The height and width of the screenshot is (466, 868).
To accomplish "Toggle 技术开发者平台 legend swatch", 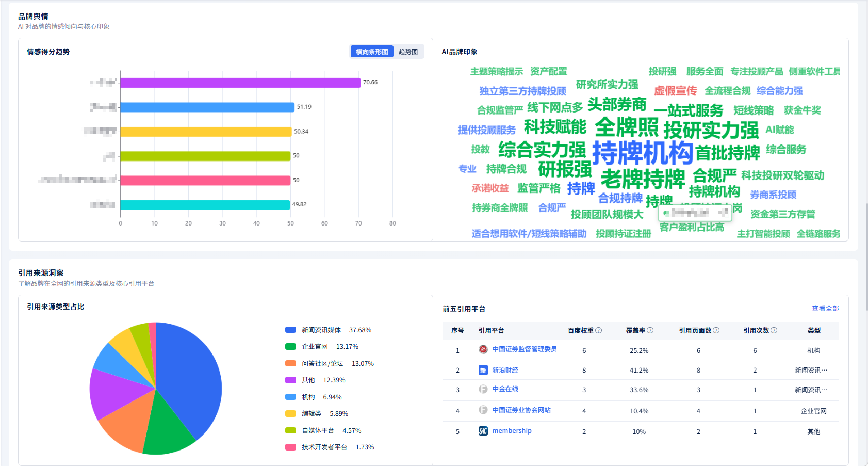I will pyautogui.click(x=290, y=447).
